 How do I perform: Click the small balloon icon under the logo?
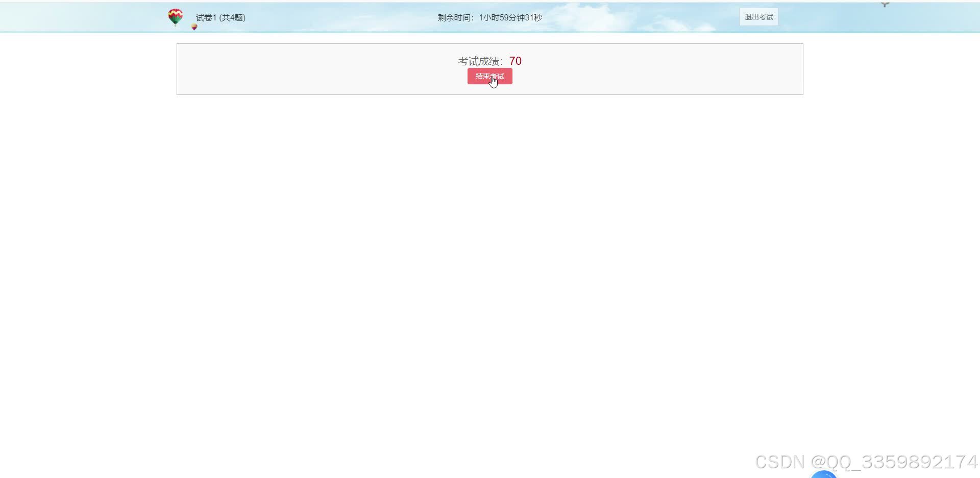coord(194,27)
